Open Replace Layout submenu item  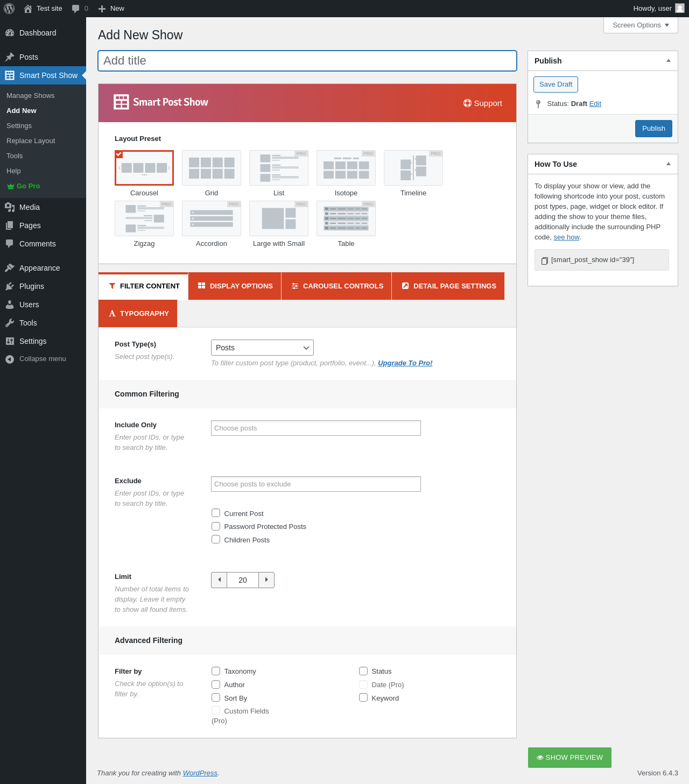(x=31, y=141)
